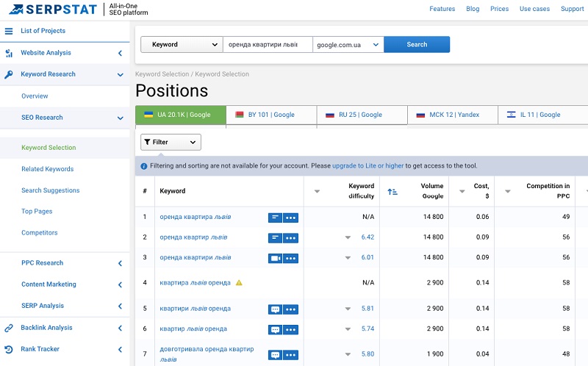Expand difficulty arrow next to 6.42
Screen dimensions: 588x366
(x=348, y=237)
